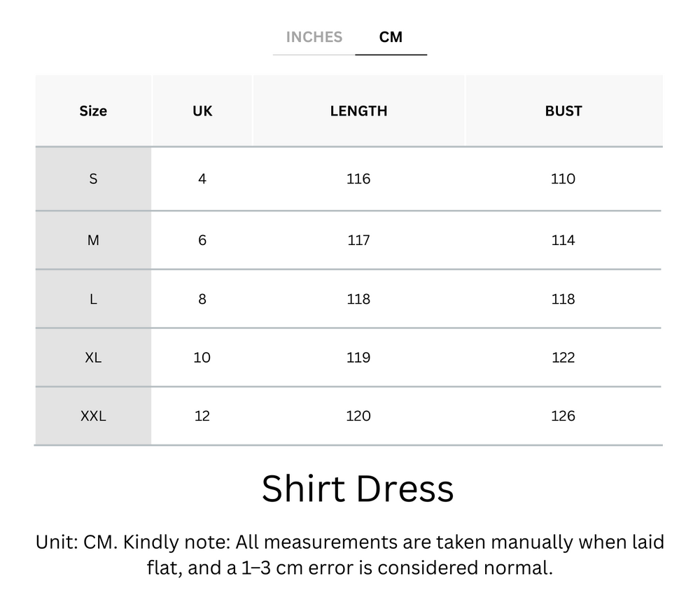Select size XL row label
Image resolution: width=700 pixels, height=602 pixels.
(x=92, y=357)
